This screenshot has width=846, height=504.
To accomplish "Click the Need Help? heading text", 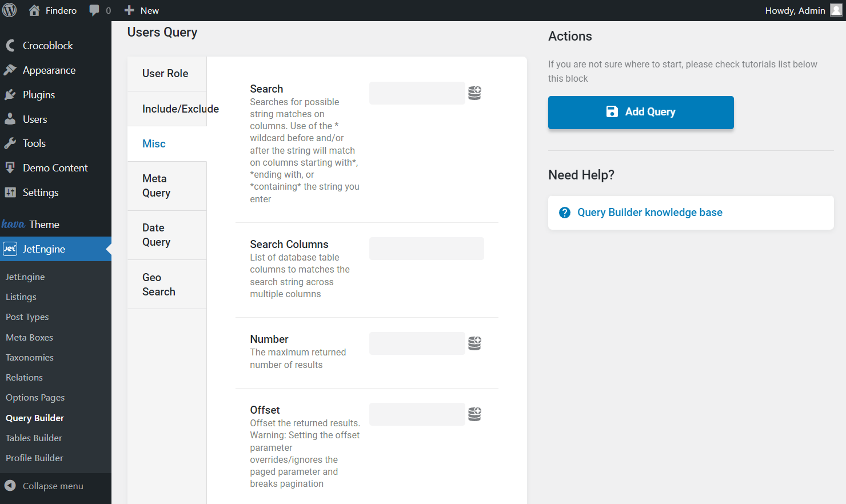I will coord(581,175).
